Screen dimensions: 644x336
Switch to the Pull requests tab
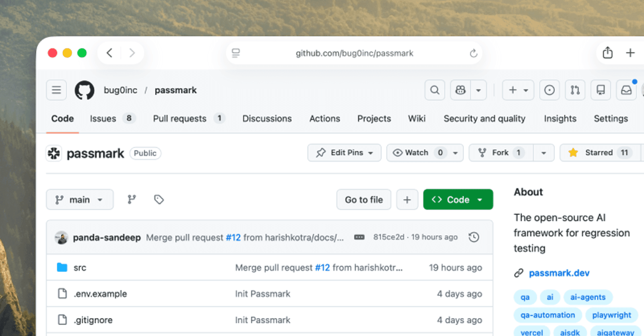pyautogui.click(x=189, y=119)
